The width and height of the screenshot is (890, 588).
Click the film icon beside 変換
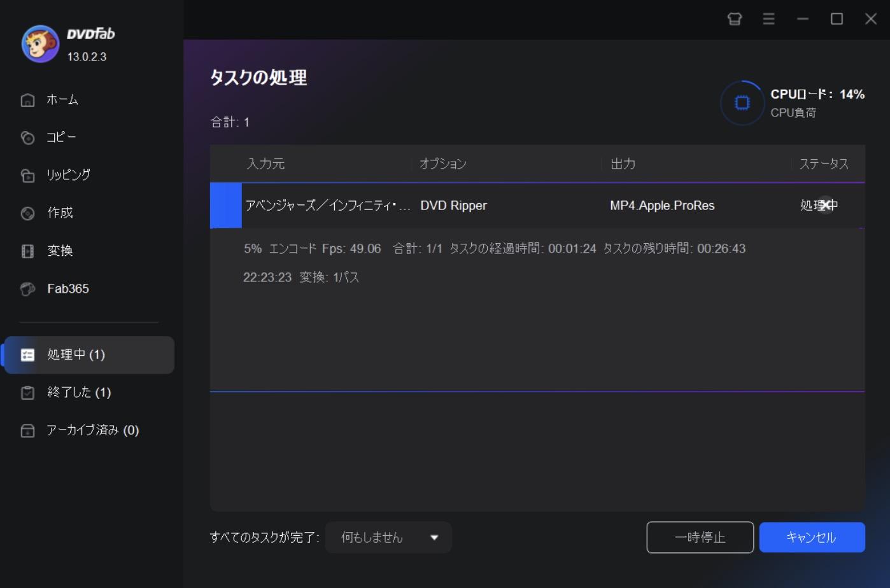[x=27, y=251]
